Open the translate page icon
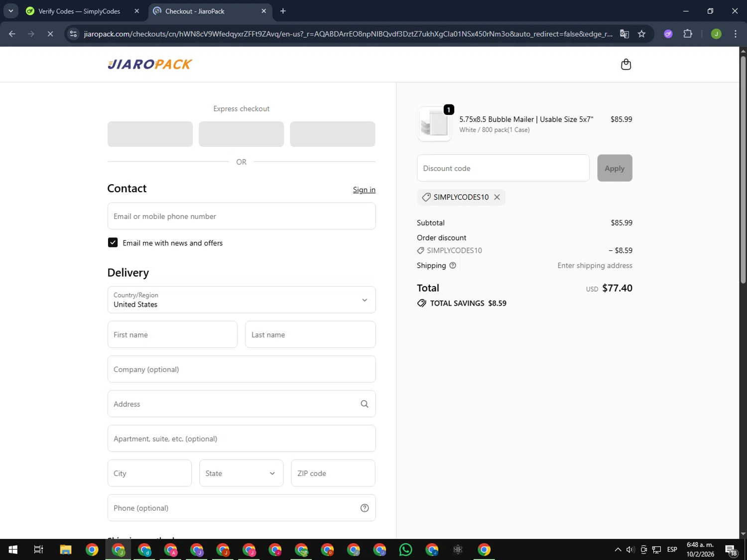The height and width of the screenshot is (560, 747). [x=624, y=34]
